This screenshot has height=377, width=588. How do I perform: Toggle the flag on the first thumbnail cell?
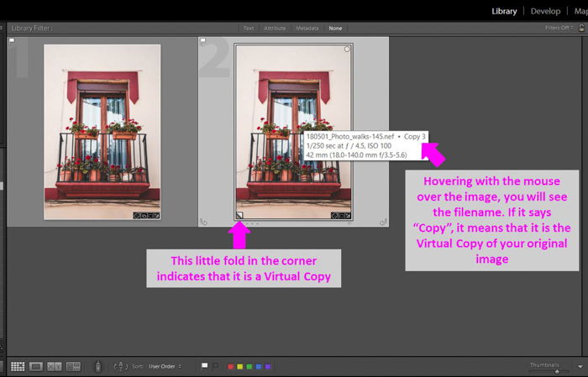tap(12, 41)
